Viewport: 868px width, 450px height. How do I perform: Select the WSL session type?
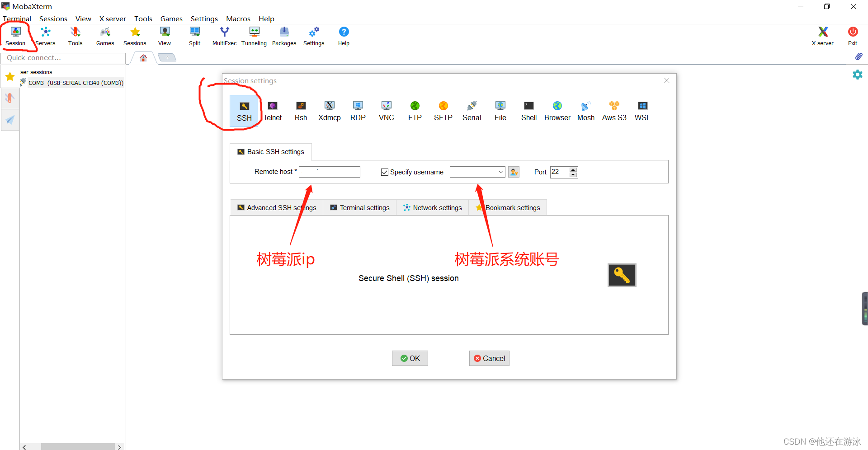[642, 111]
